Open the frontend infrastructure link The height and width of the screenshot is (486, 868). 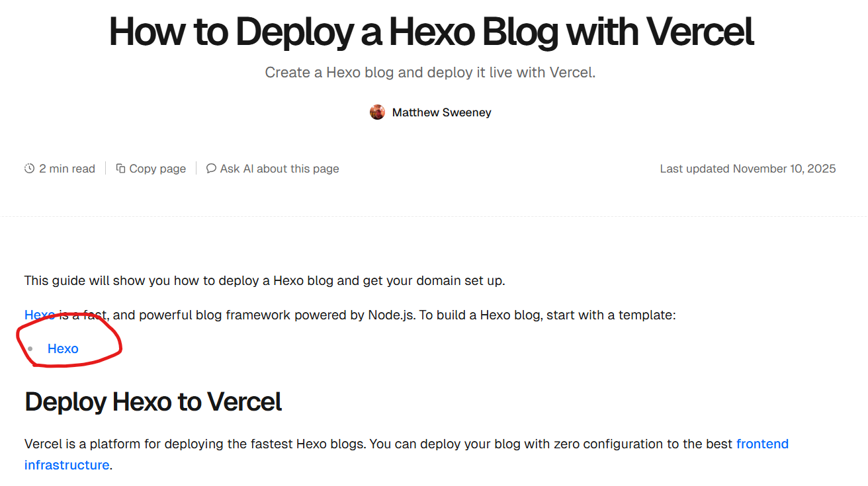pyautogui.click(x=762, y=444)
